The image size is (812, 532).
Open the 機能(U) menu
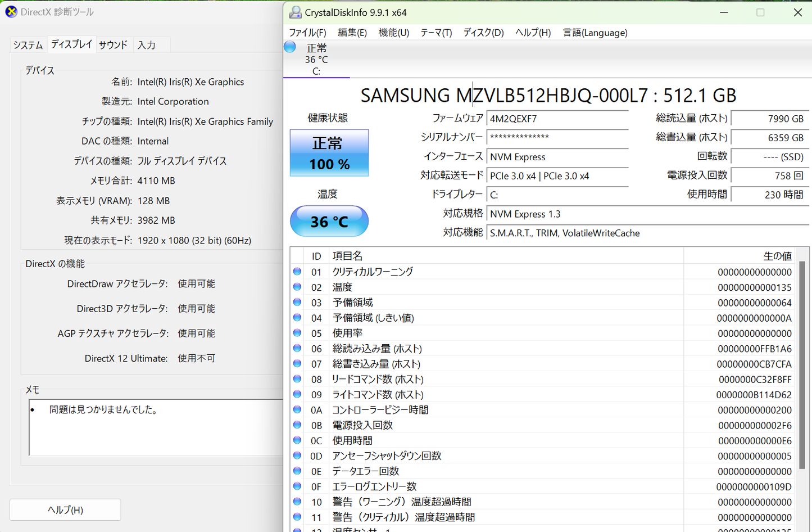point(394,33)
